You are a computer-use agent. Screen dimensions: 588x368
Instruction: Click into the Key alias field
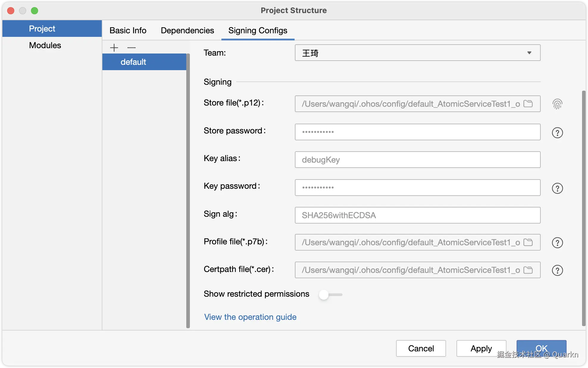417,160
